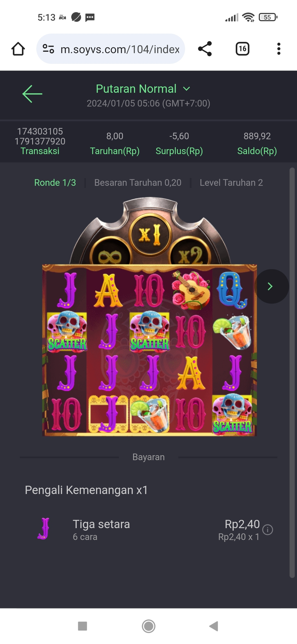Open the three-dot browser menu
297x644 pixels.
coord(279,49)
